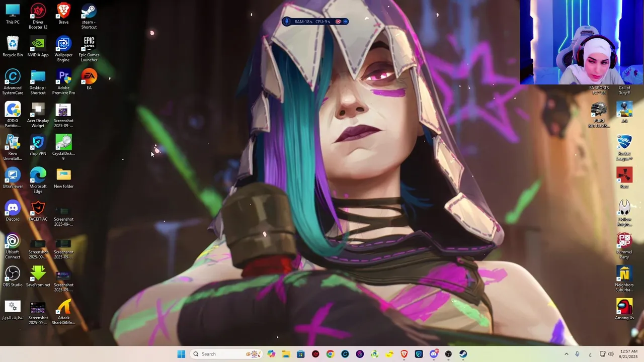
Task: Open Brave browser from the taskbar
Action: [404, 354]
